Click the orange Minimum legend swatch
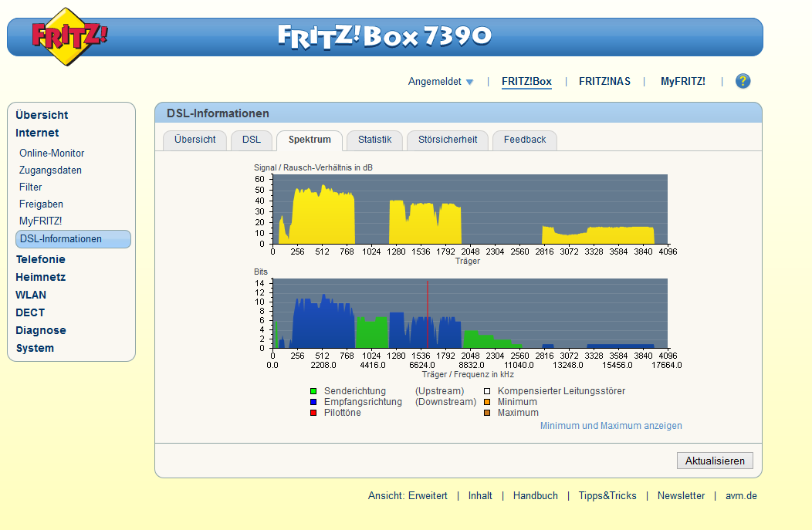Viewport: 812px width, 530px height. point(487,402)
